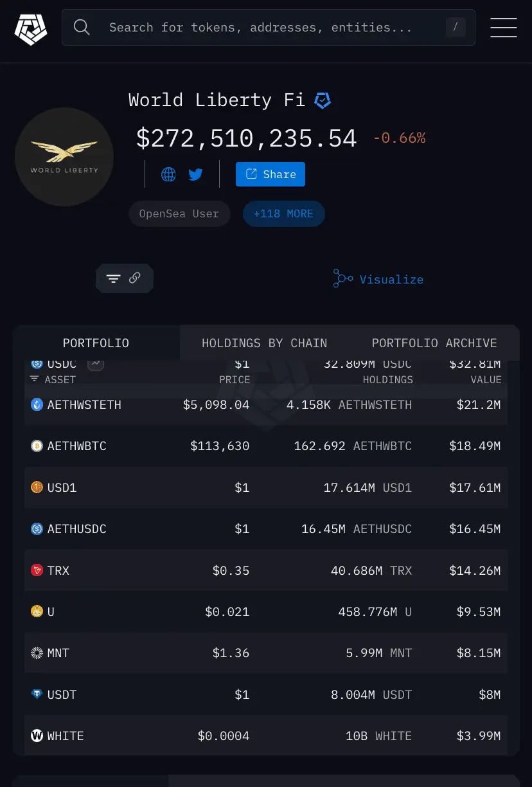Open the Twitter bird icon
Screen dimensions: 532x787
coord(195,174)
